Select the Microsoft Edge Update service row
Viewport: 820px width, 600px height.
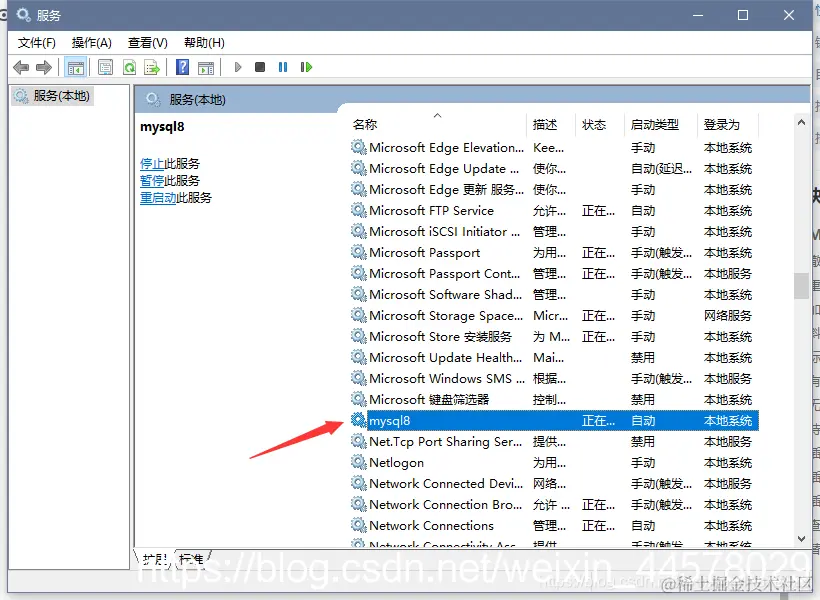point(554,168)
